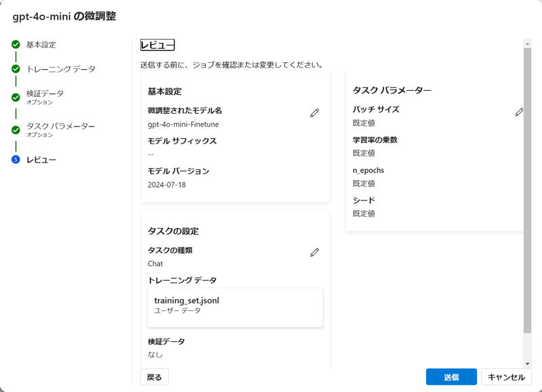The height and width of the screenshot is (392, 542).
Task: Click the ユーザー データ subtitle
Action: [x=178, y=311]
